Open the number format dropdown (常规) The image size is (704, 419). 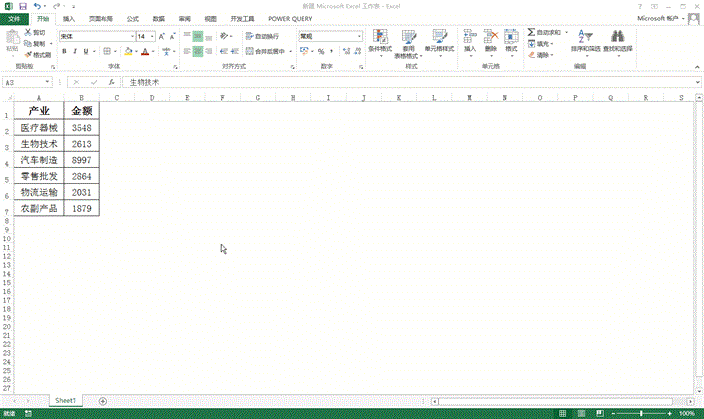click(358, 36)
